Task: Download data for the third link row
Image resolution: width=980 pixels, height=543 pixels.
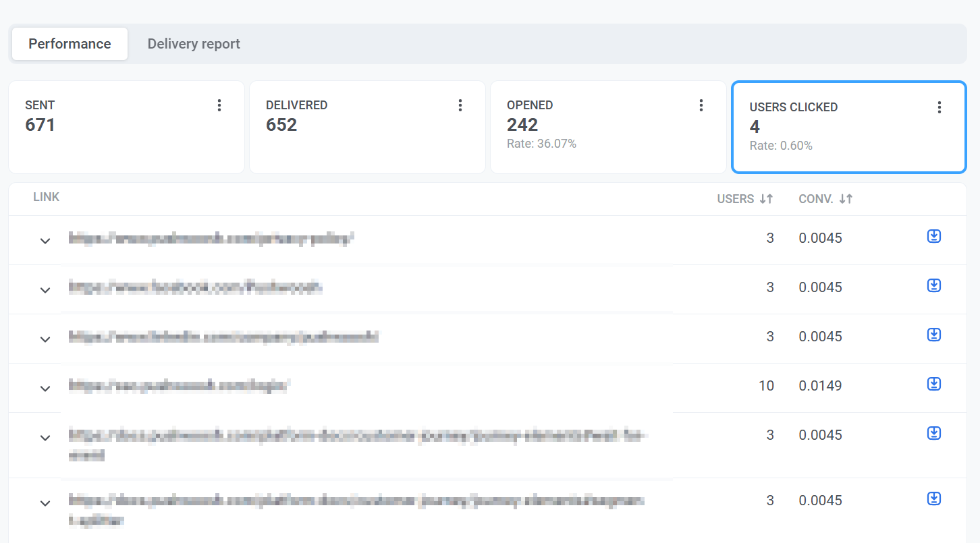Action: [x=933, y=335]
